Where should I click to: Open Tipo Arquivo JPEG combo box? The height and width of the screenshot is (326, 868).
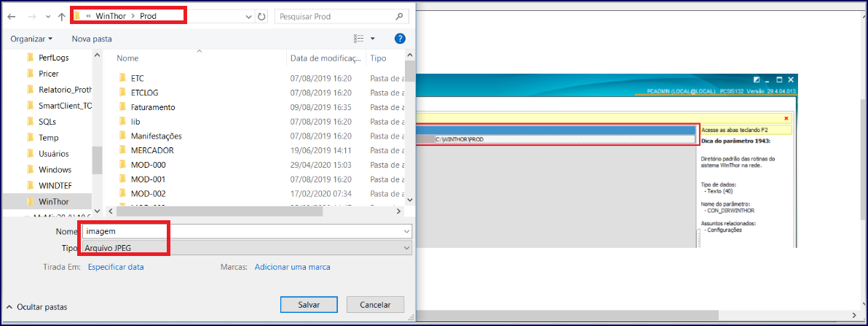(247, 248)
